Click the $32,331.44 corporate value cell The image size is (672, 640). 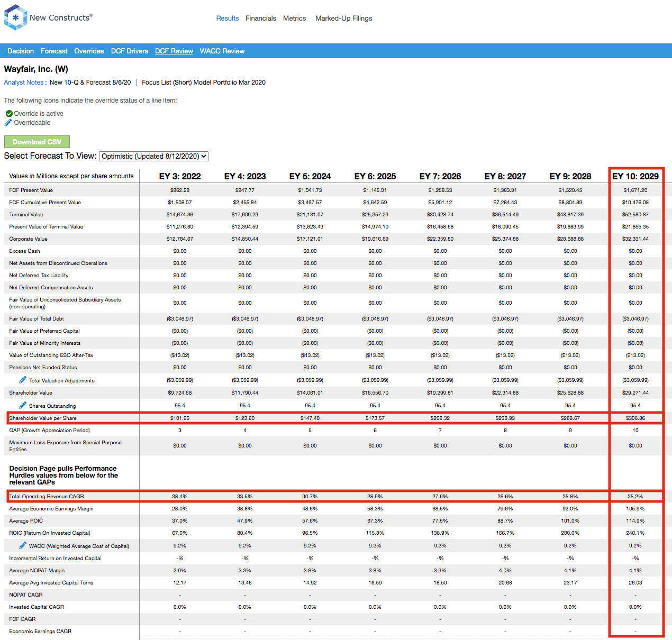pyautogui.click(x=635, y=239)
